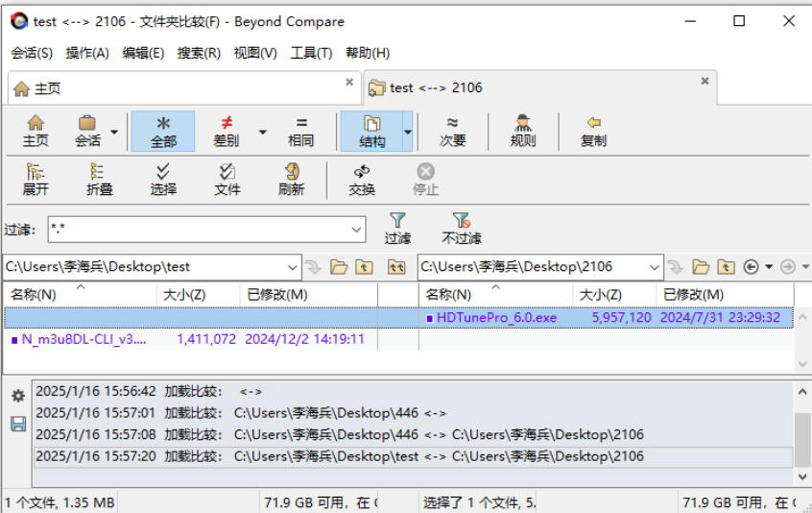Toggle the 全部 show-all filter

163,131
